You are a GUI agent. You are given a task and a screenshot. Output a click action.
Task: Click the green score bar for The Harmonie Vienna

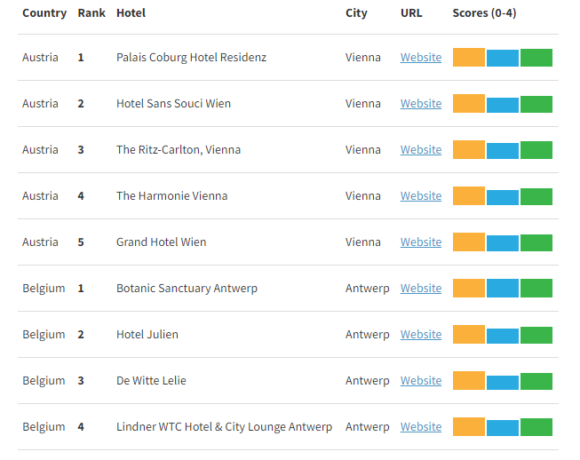tap(536, 197)
